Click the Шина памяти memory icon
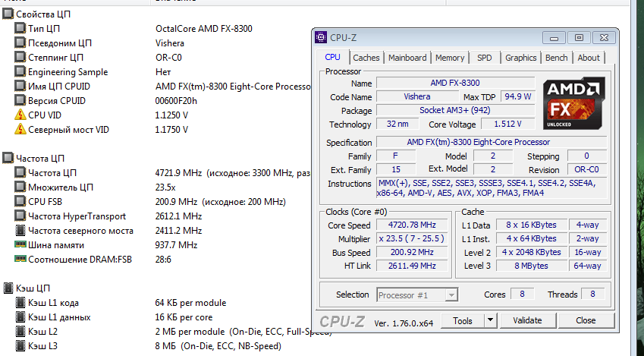 tap(20, 245)
